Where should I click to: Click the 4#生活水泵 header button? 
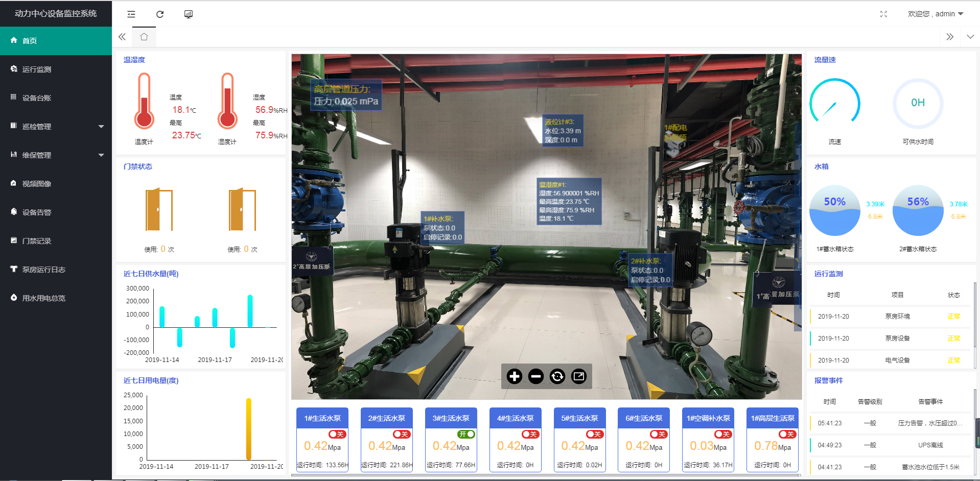(x=515, y=418)
